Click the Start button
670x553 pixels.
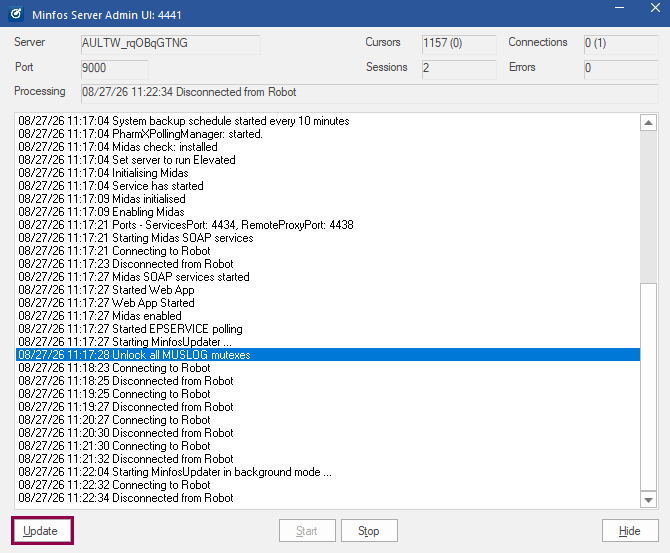(307, 531)
